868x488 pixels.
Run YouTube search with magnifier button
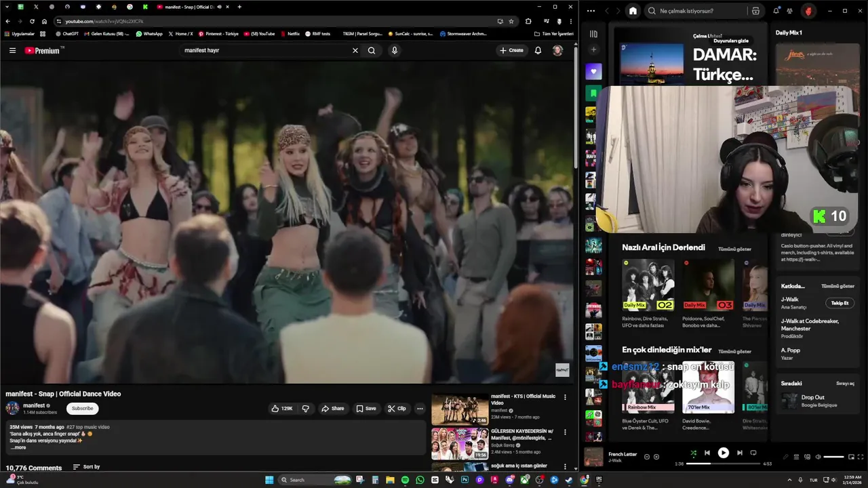click(372, 50)
